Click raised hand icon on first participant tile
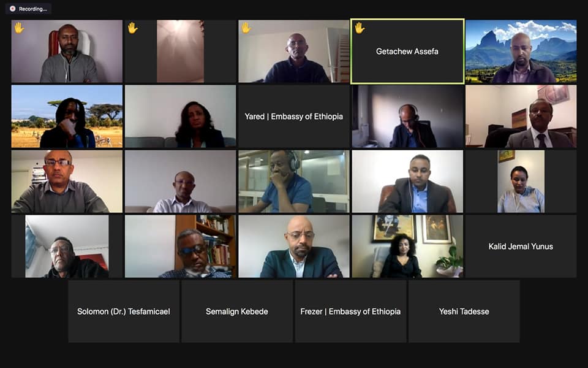The width and height of the screenshot is (588, 368). 19,28
